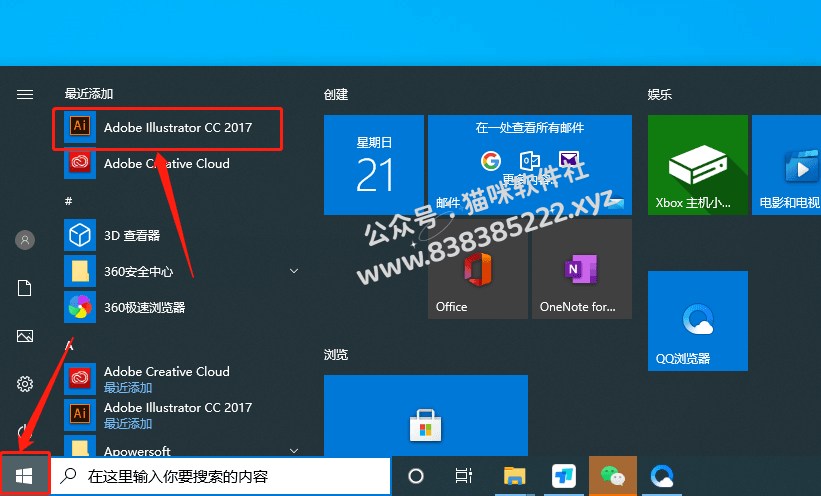Open 3D 查看器 app
Viewport: 821px width, 496px height.
point(178,235)
